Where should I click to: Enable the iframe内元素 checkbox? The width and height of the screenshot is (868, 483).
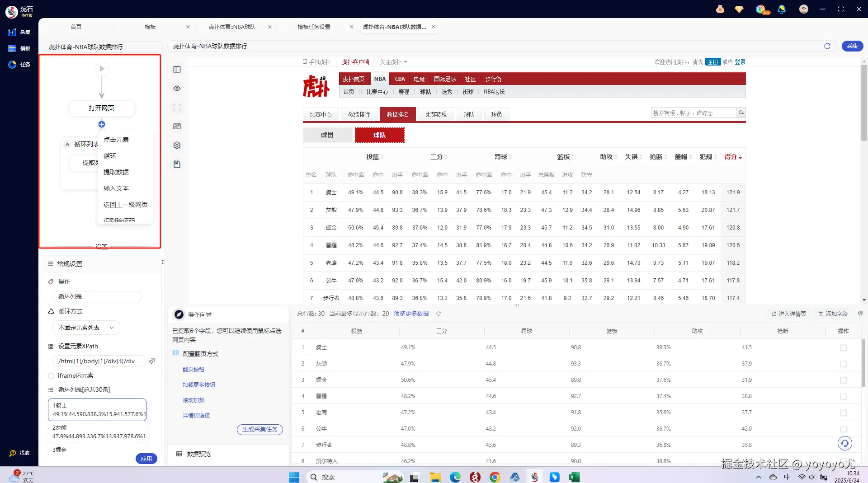51,375
